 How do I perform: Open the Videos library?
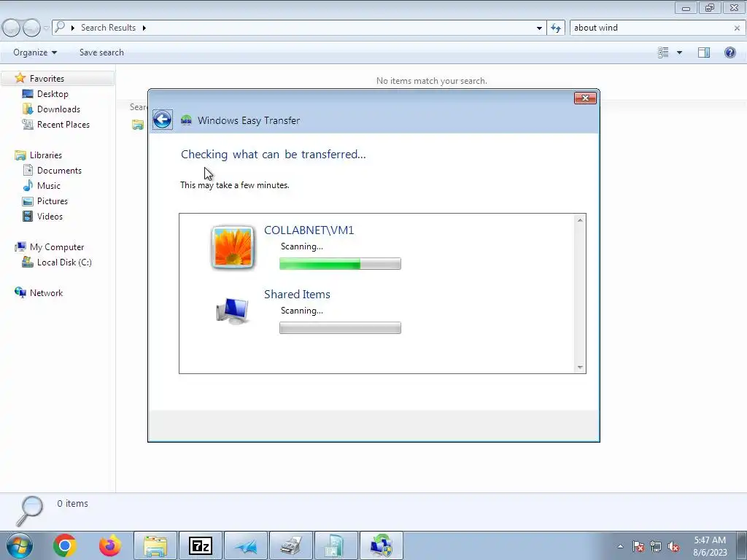pos(50,216)
